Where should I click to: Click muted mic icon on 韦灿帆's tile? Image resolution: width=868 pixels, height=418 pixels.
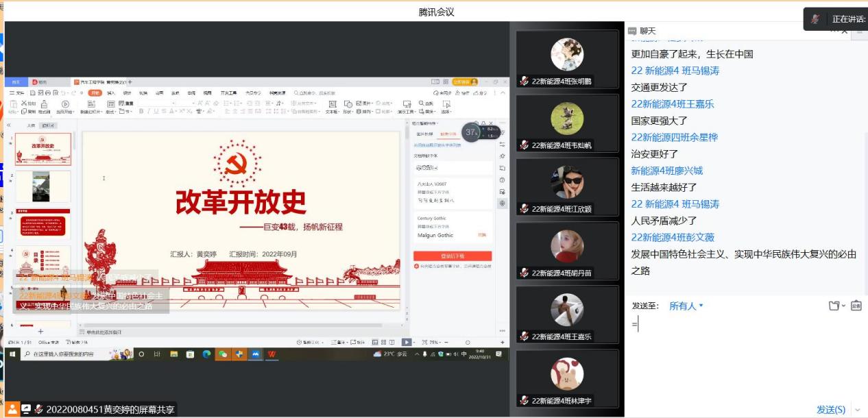click(x=524, y=145)
